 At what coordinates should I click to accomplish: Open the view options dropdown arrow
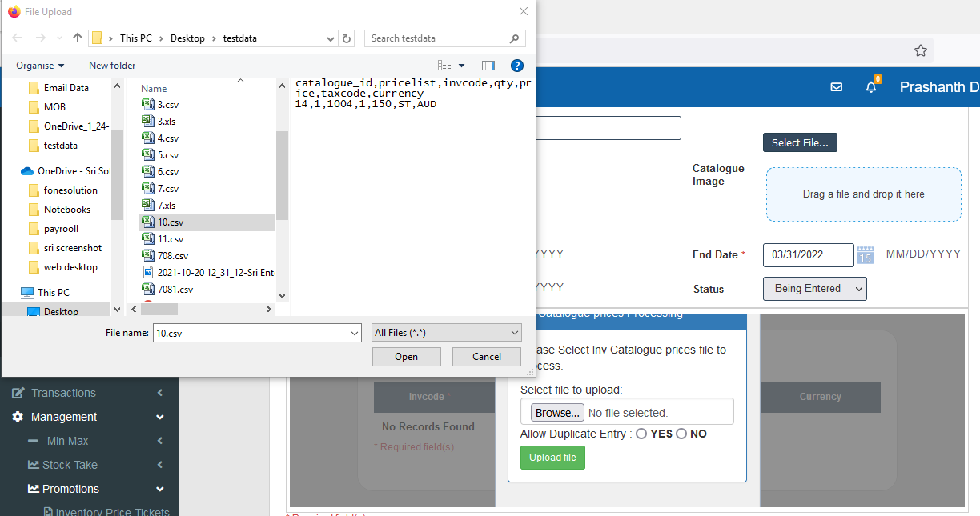point(461,66)
